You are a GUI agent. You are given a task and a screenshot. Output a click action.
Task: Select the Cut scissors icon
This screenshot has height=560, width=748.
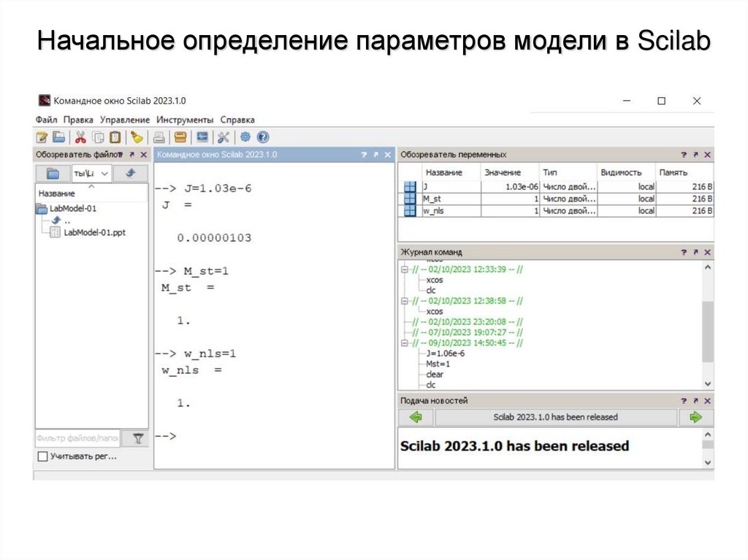(x=80, y=137)
